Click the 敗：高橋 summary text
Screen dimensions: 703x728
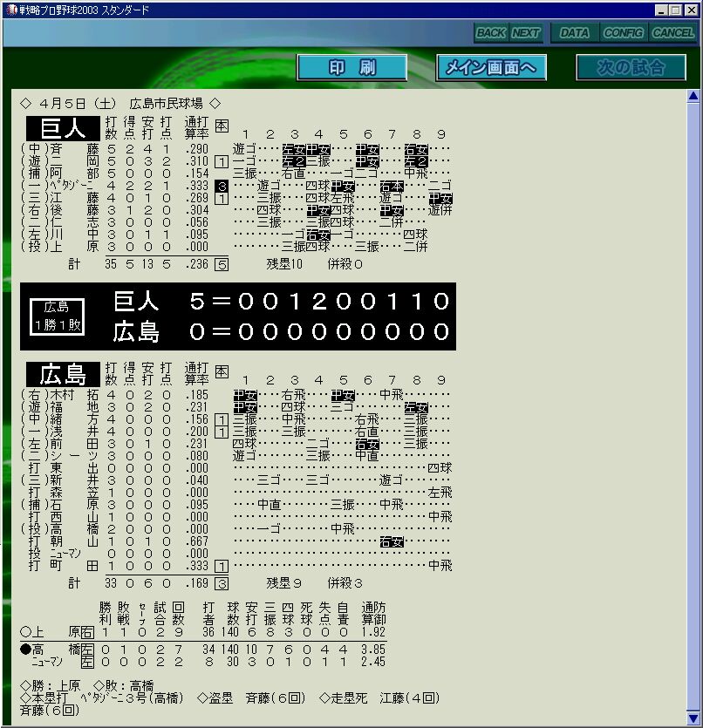click(x=124, y=686)
